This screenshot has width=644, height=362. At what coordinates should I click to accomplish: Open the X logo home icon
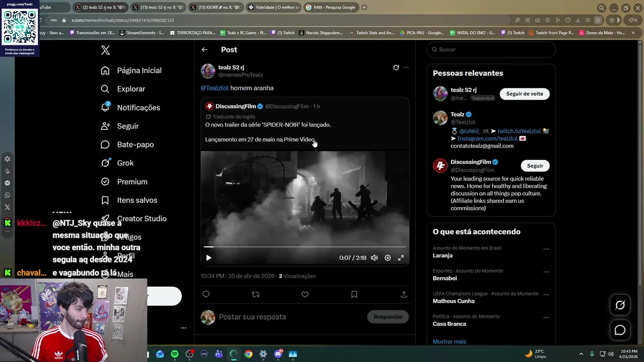[x=105, y=50]
